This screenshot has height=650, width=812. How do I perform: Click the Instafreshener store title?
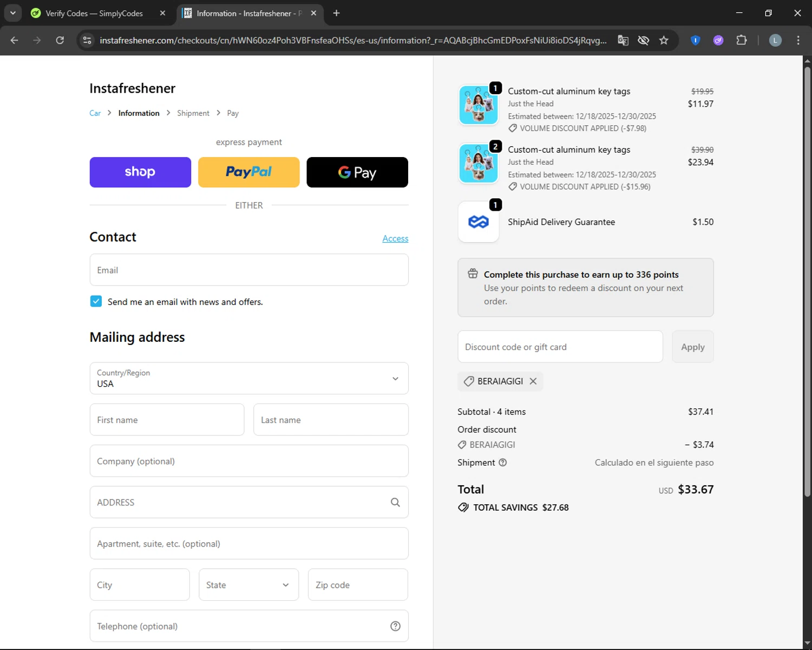(x=133, y=88)
